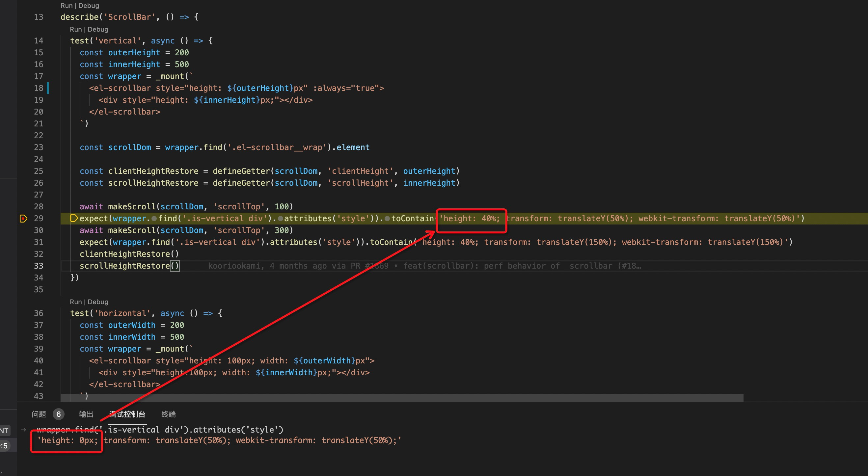Click the inline breakpoint dot before find
Image resolution: width=868 pixels, height=476 pixels.
tap(154, 219)
